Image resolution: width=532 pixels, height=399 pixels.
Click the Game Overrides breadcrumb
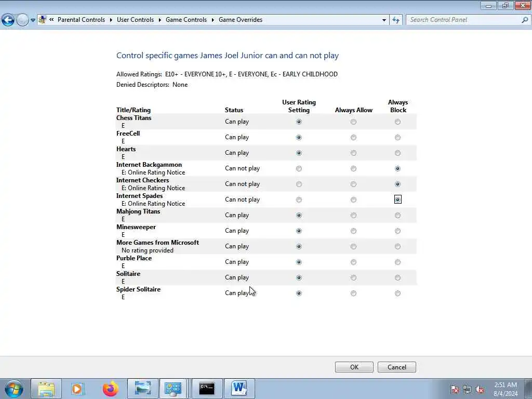coord(241,20)
